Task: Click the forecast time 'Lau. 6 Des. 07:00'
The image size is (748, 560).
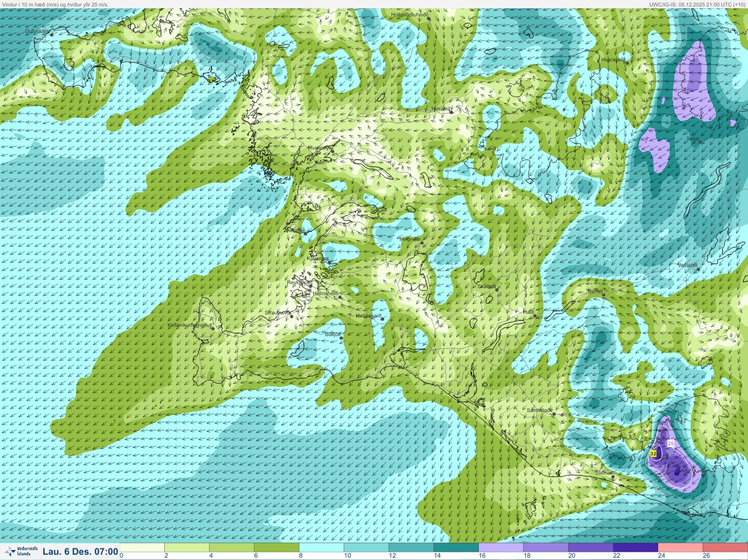Action: [80, 551]
